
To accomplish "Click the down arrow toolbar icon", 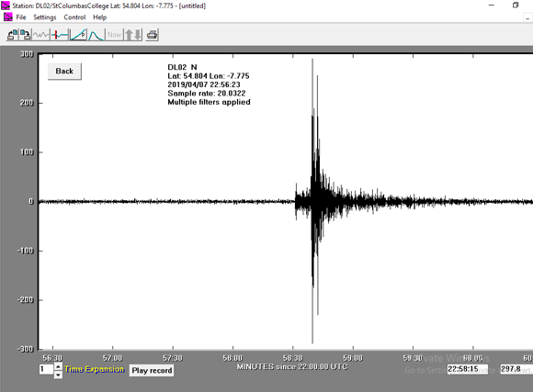I will point(138,35).
